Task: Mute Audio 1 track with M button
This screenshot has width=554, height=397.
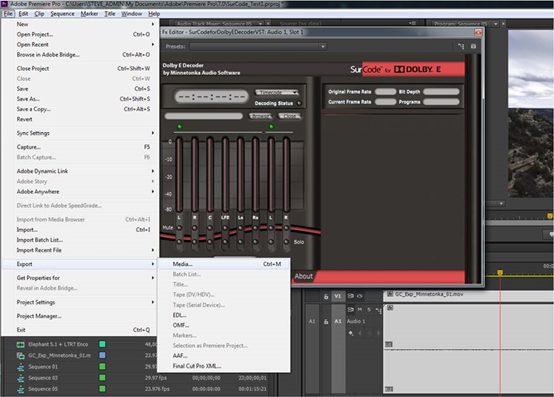Action: [x=360, y=310]
